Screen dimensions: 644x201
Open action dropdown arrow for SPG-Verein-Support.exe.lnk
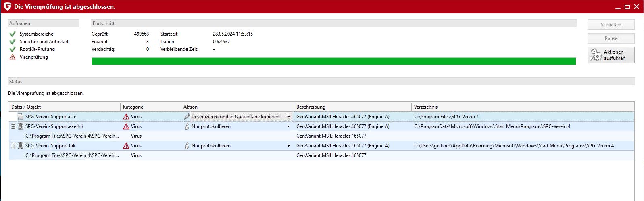(288, 126)
